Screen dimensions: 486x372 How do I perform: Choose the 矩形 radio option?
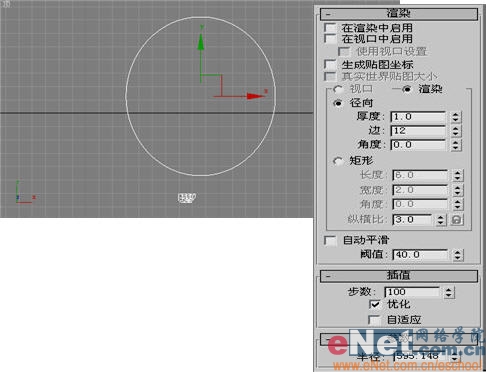pos(338,161)
